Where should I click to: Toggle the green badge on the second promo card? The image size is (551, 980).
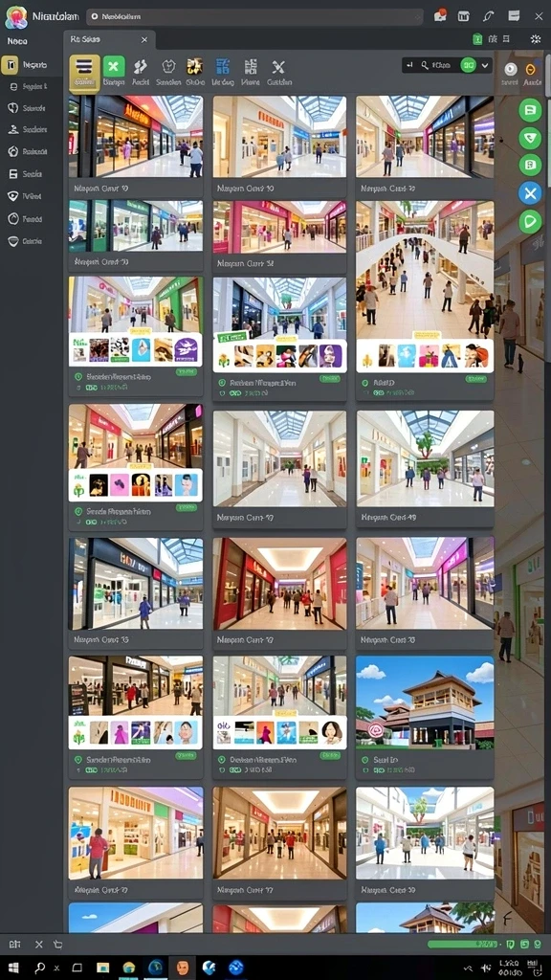tap(330, 379)
